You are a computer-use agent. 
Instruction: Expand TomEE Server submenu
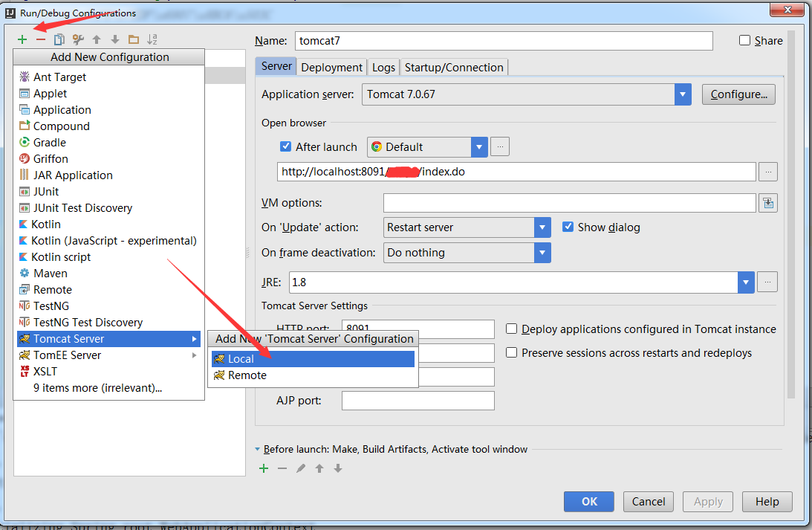194,355
